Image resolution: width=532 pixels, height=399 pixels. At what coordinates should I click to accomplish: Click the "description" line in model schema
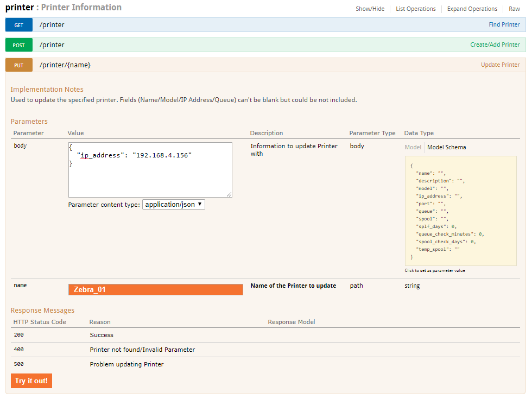point(440,181)
